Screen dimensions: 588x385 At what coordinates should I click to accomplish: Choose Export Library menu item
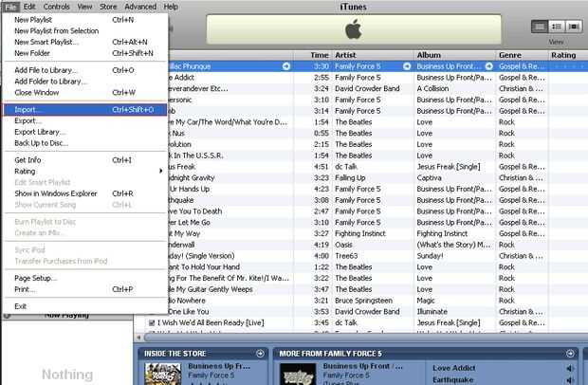[84, 132]
